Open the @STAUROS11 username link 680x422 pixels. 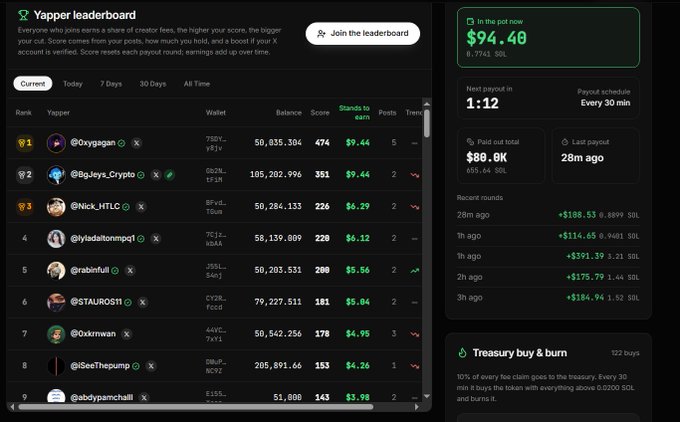(96, 302)
